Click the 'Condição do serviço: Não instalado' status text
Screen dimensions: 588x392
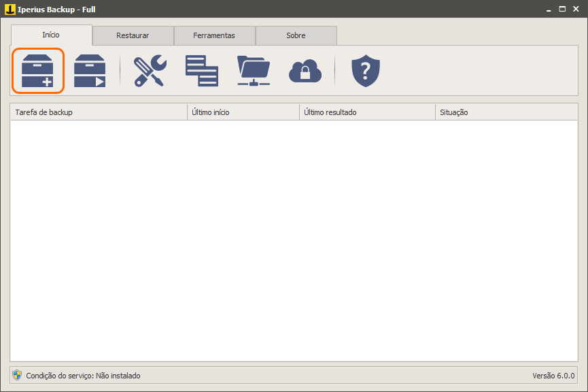pos(83,376)
